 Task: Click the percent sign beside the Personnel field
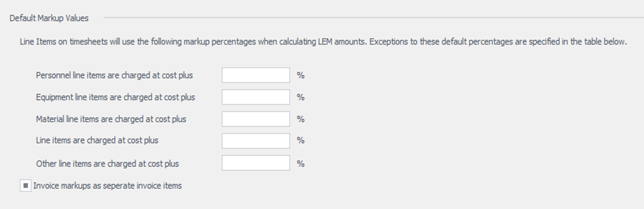(x=301, y=75)
